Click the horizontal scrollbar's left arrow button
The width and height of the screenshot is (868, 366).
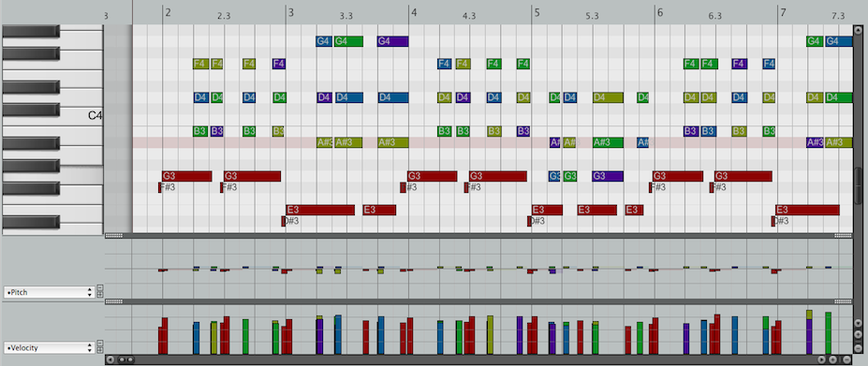pyautogui.click(x=110, y=359)
